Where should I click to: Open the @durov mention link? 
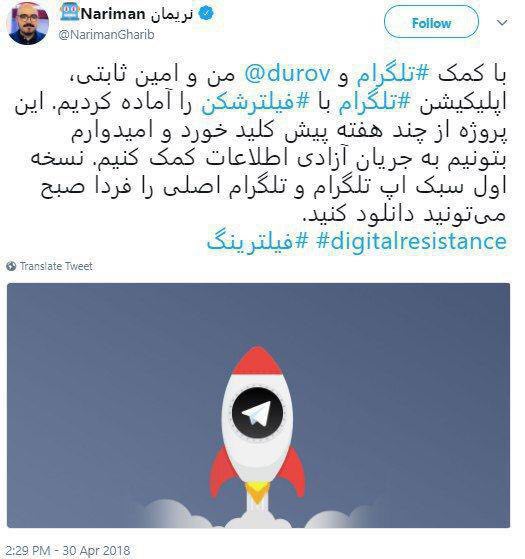287,74
